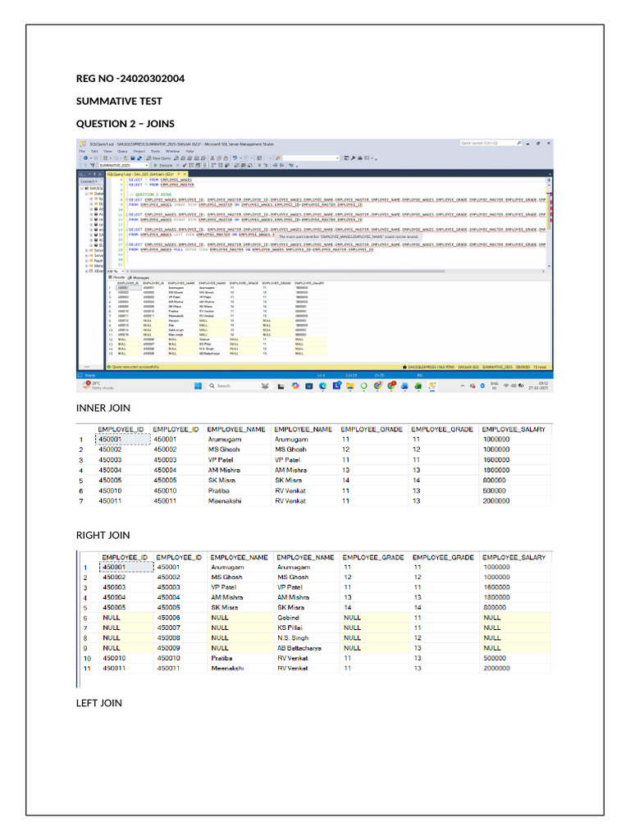Click the Quick Launch search field
630x840 pixels.
491,143
